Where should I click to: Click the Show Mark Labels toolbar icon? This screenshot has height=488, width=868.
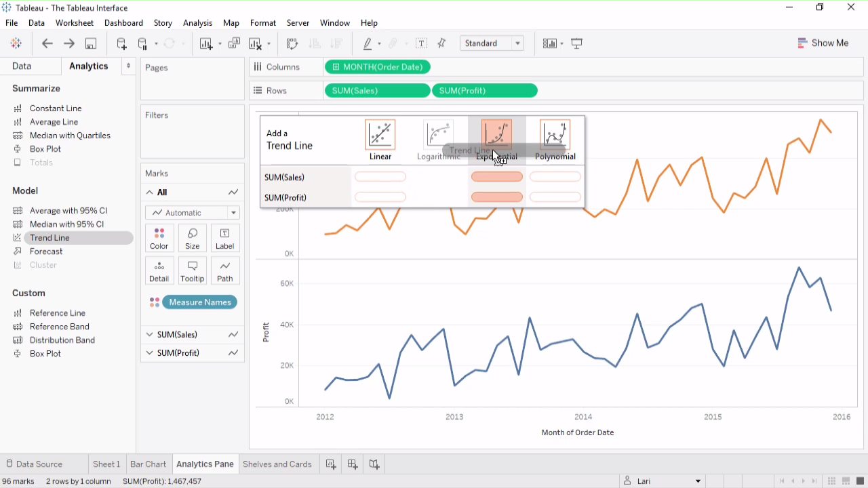tap(421, 43)
